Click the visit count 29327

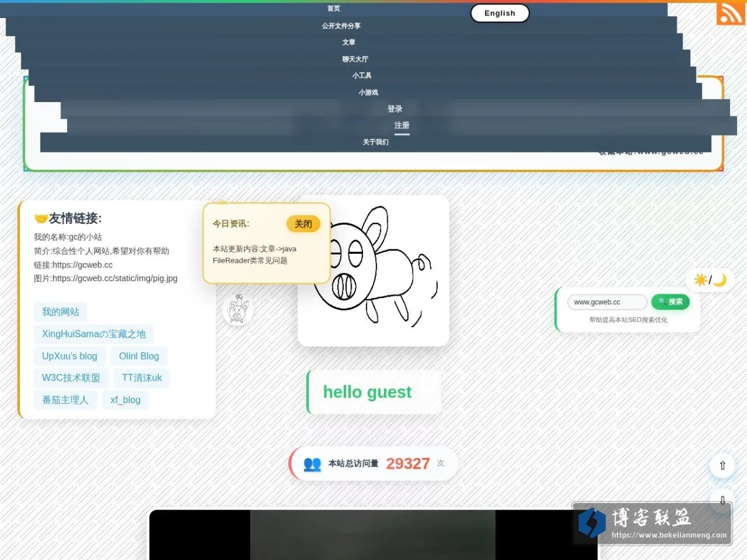click(408, 464)
